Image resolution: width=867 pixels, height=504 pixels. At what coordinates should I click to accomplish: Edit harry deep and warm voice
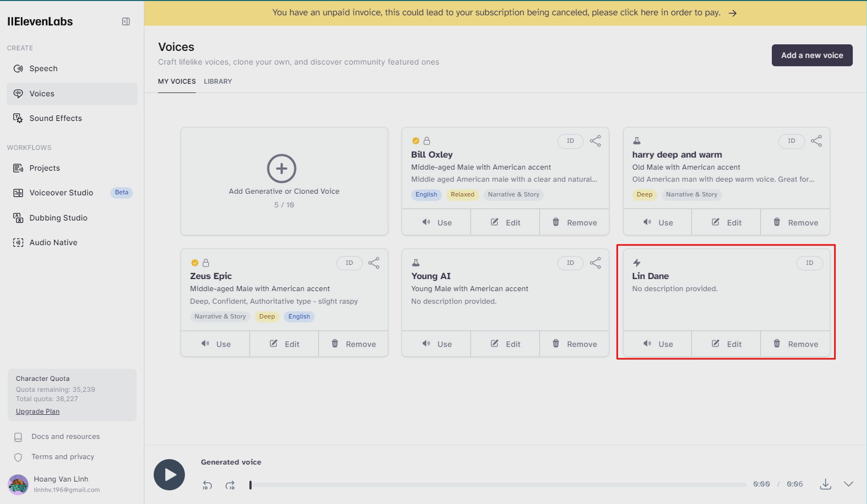click(x=726, y=222)
